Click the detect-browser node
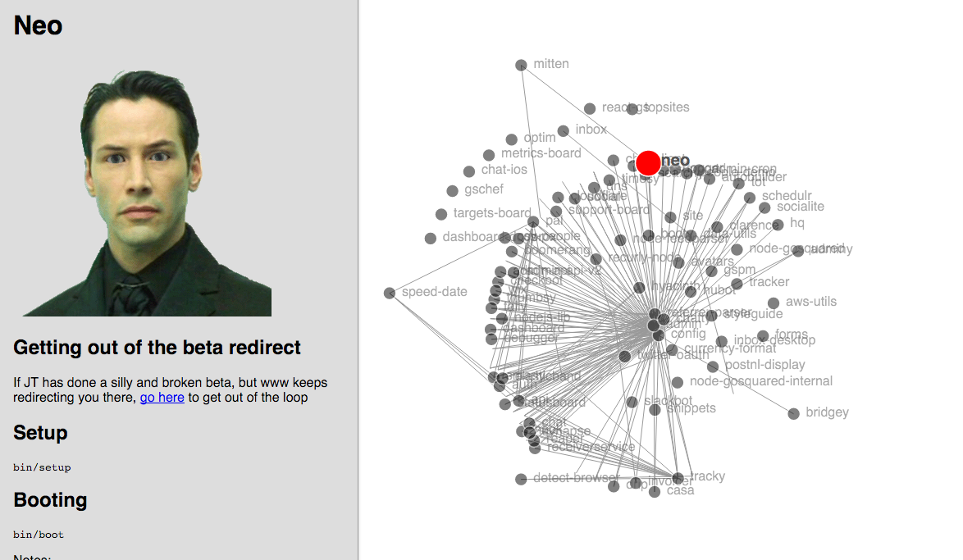Image resolution: width=963 pixels, height=560 pixels. (521, 479)
